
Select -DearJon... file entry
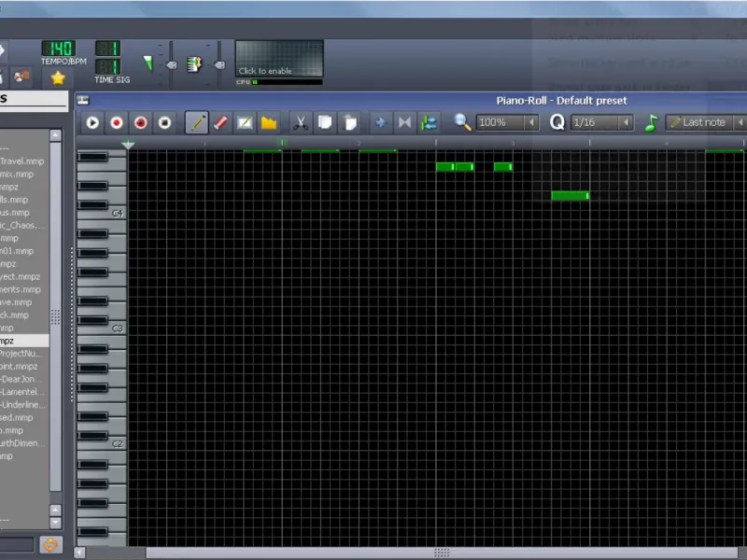pyautogui.click(x=21, y=379)
